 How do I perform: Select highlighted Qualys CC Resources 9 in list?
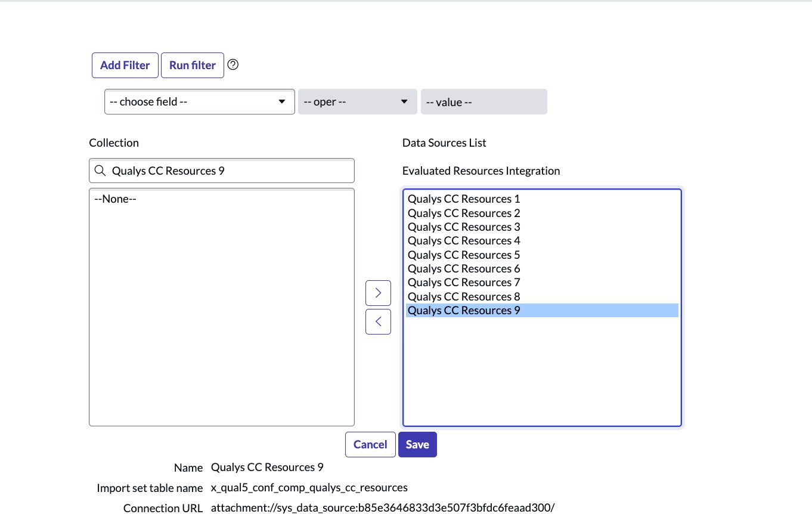click(x=542, y=310)
